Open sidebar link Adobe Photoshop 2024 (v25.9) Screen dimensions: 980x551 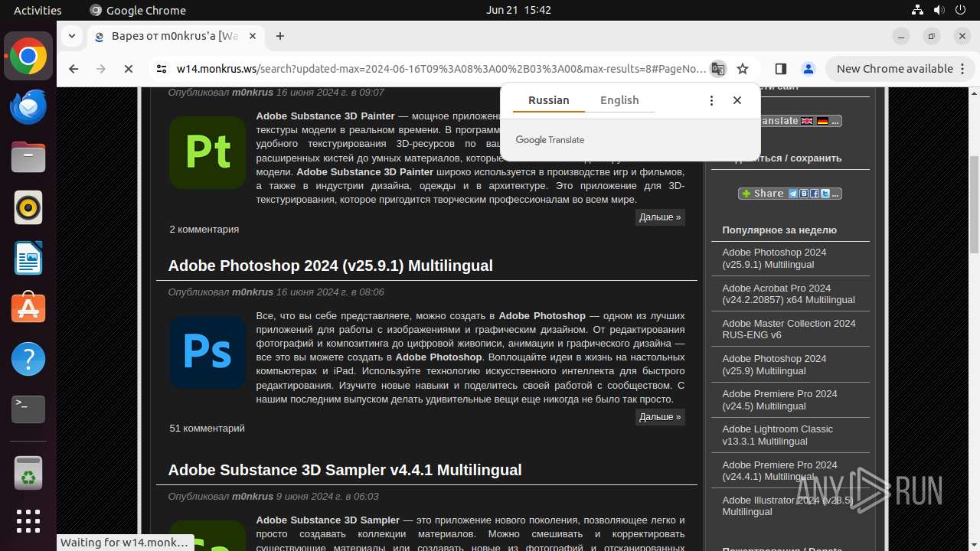click(x=774, y=365)
